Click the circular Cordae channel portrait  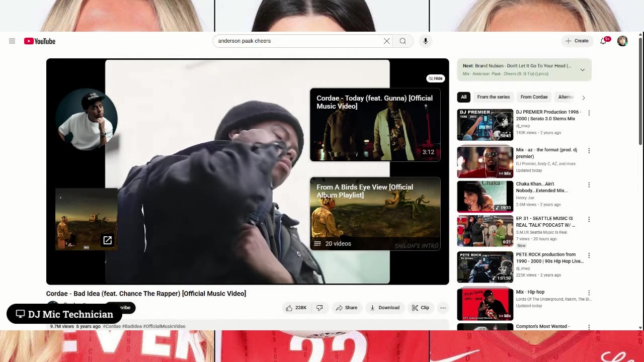[x=87, y=120]
